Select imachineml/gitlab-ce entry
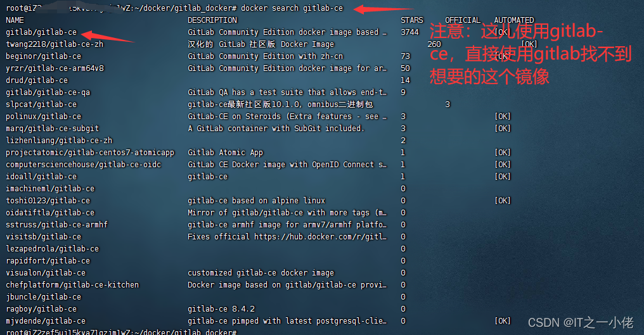Screen dimensions: 644x335 point(50,189)
